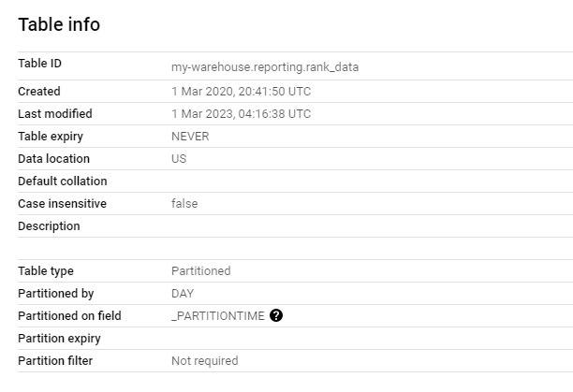Click the Default collation label
573x392 pixels.
[x=63, y=181]
